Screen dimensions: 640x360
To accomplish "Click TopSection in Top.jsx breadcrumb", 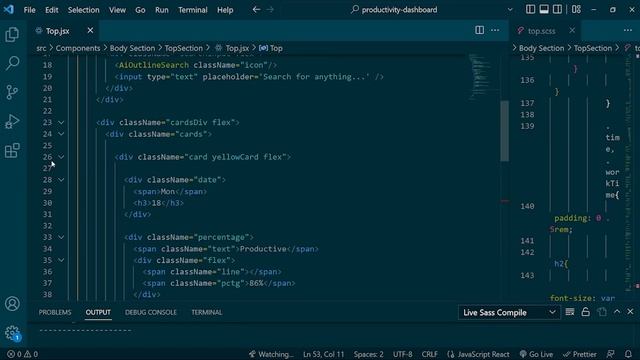I will pos(183,48).
